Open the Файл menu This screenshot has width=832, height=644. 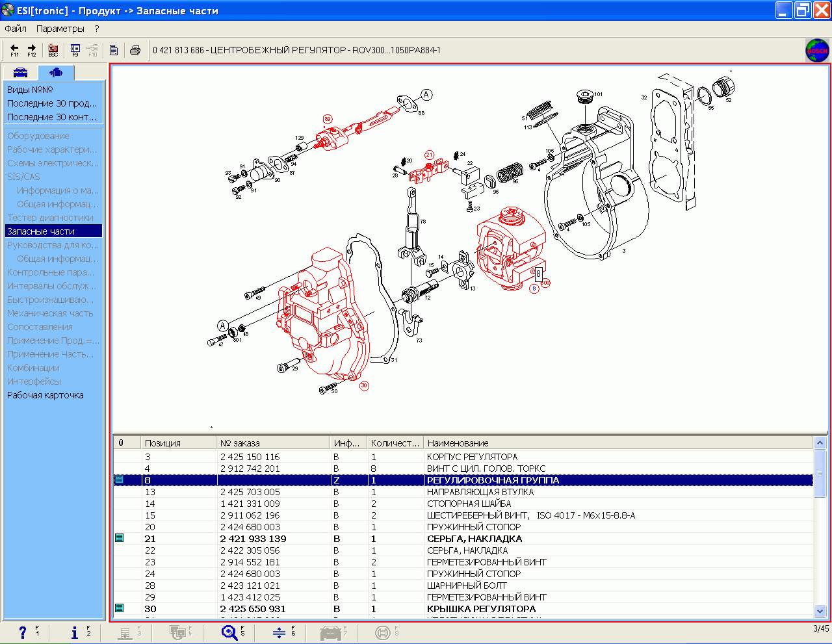pyautogui.click(x=16, y=29)
